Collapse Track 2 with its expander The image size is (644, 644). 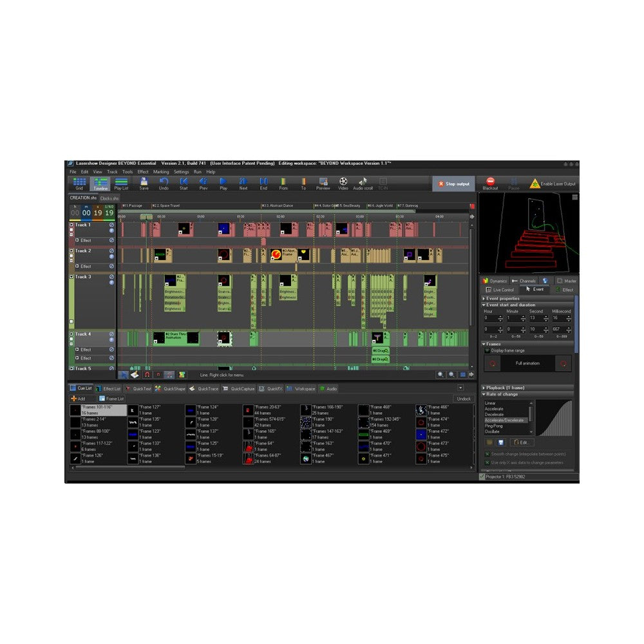click(x=71, y=251)
